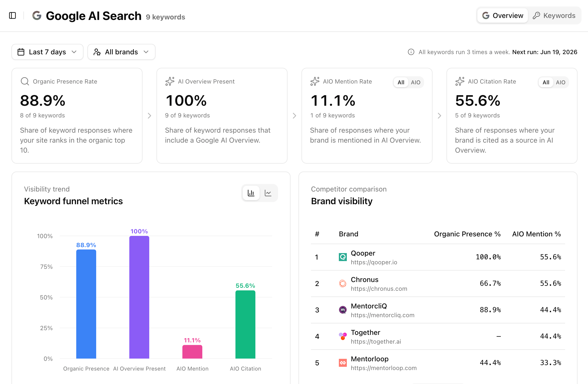588x384 pixels.
Task: Click the 55.6% AIO Citation Rate value
Action: [x=478, y=101]
